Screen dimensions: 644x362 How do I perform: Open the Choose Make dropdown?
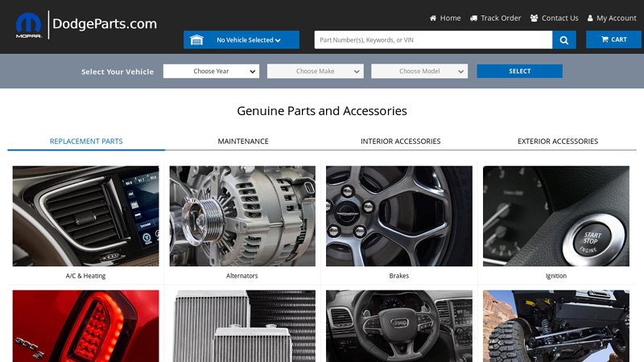click(x=315, y=71)
